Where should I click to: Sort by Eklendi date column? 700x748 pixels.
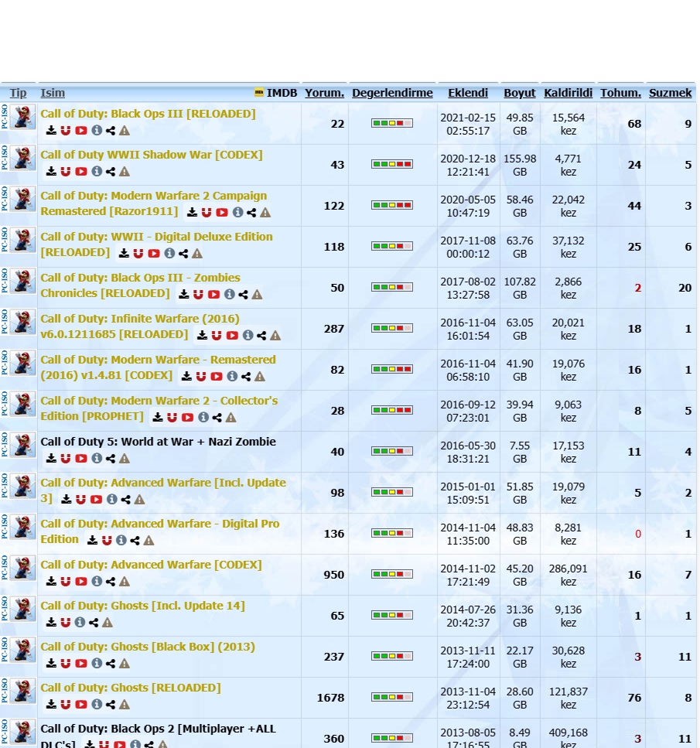pyautogui.click(x=468, y=93)
